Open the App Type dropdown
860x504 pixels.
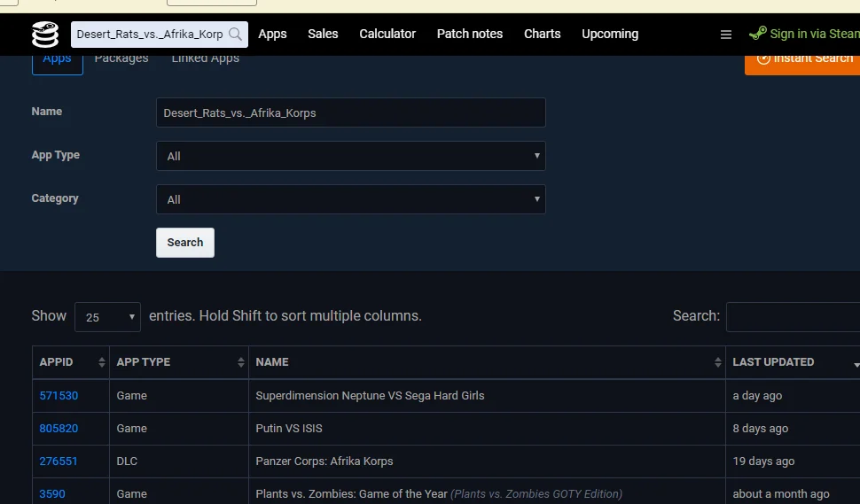[x=351, y=156]
